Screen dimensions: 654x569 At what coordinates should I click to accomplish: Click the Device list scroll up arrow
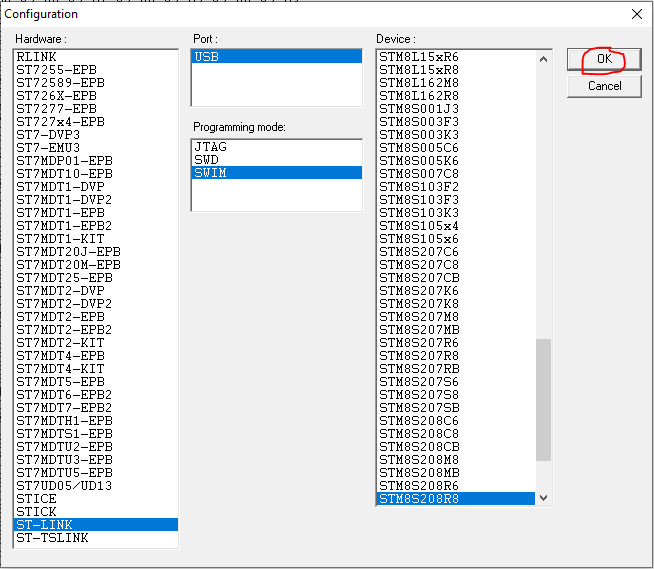(x=543, y=59)
